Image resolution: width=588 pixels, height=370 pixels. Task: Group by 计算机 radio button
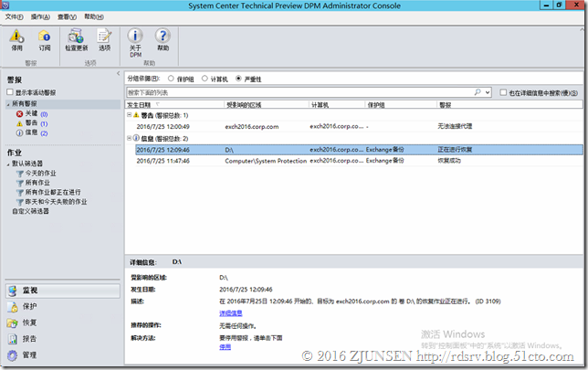pyautogui.click(x=205, y=79)
